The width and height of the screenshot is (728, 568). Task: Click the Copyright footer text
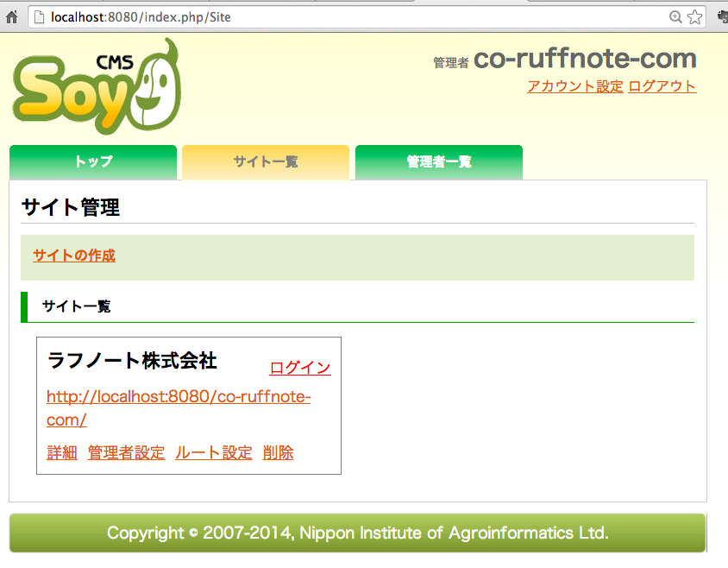click(357, 533)
